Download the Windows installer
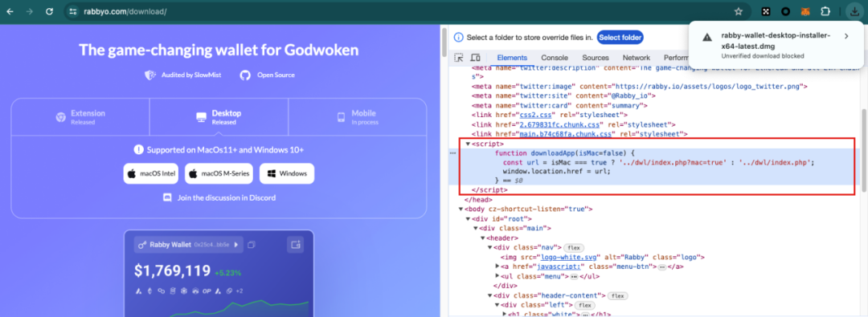 287,173
